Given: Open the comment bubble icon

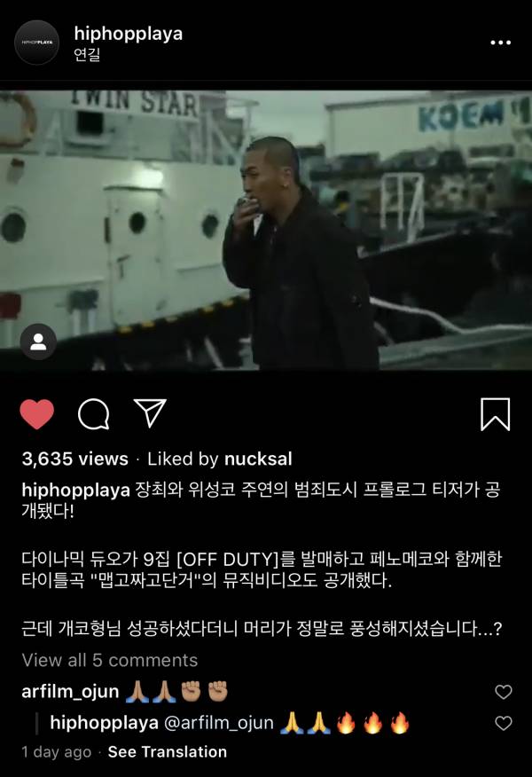Looking at the screenshot, I should [x=94, y=414].
